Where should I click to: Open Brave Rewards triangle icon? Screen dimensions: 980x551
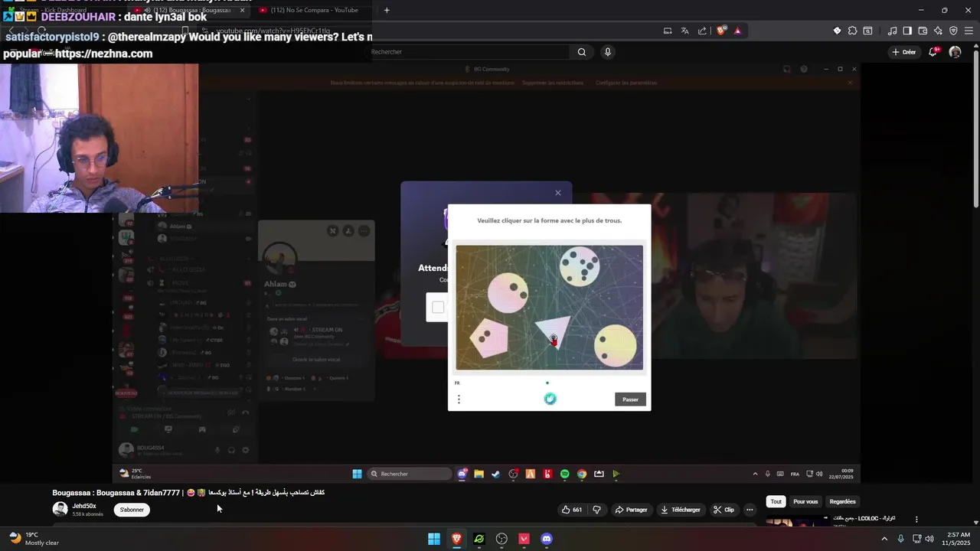(x=737, y=31)
